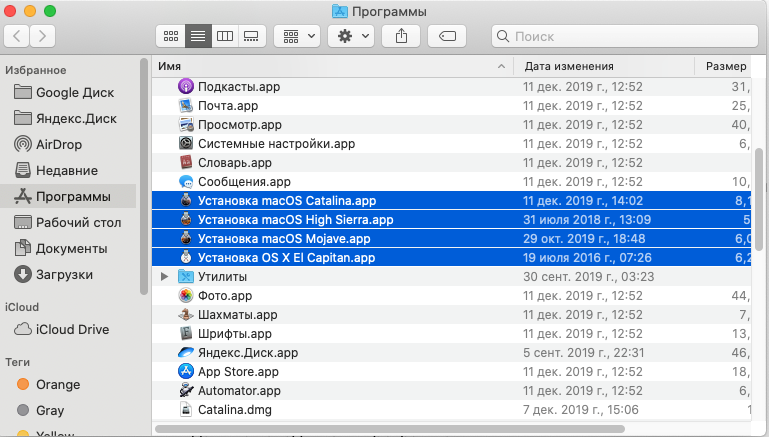Click the Сообщения.app icon

coord(186,181)
